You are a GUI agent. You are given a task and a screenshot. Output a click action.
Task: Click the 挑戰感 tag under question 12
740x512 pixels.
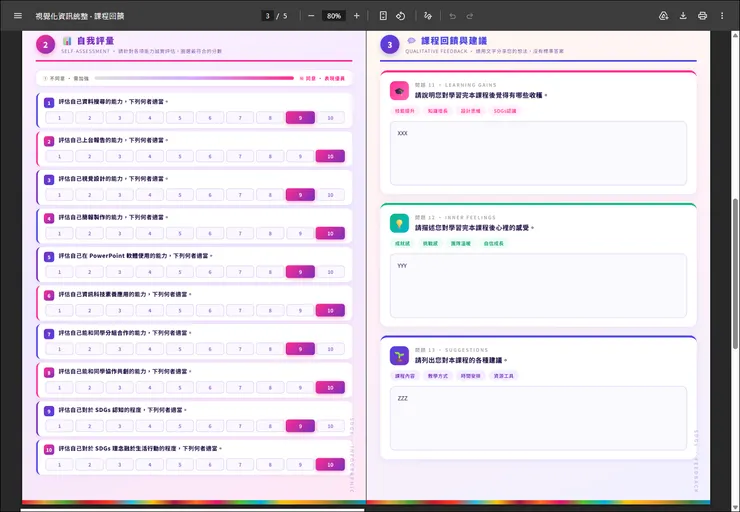430,243
